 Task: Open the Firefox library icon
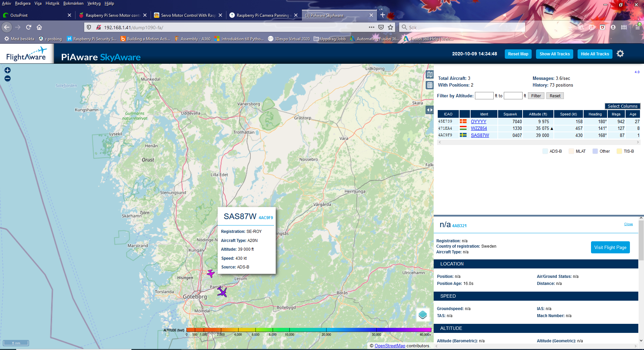pos(581,27)
